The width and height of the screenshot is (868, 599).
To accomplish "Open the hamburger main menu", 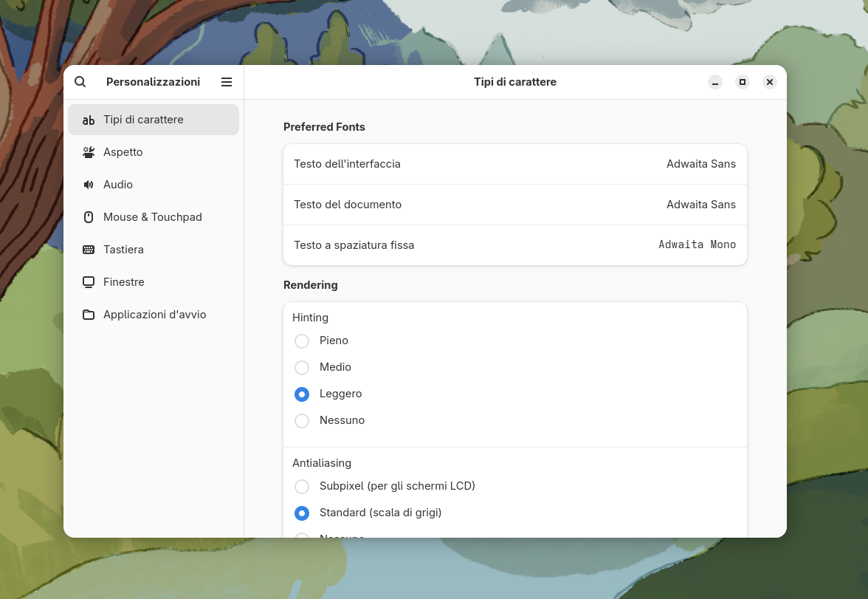I will pyautogui.click(x=227, y=82).
